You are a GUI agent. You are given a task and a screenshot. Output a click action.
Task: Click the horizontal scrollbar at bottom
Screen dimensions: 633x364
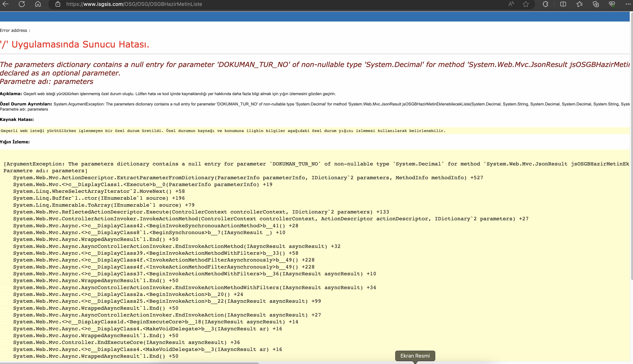click(129, 363)
